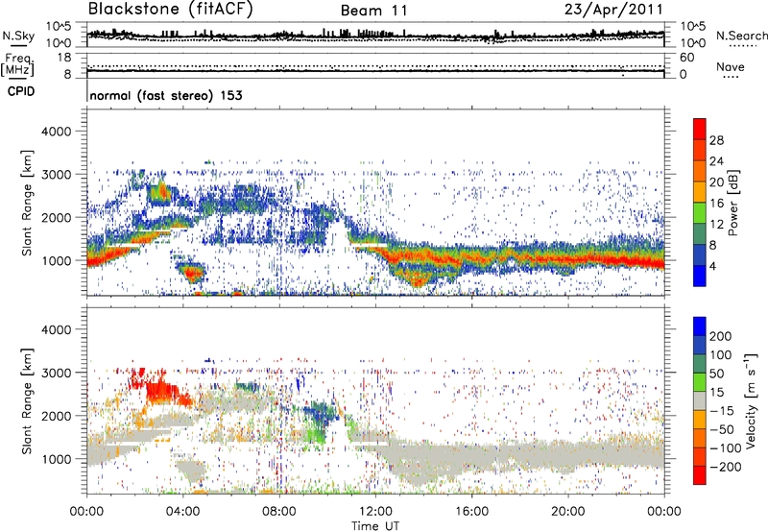The image size is (768, 532).
Task: Click the "16:00" time tick label
Action: 471,512
